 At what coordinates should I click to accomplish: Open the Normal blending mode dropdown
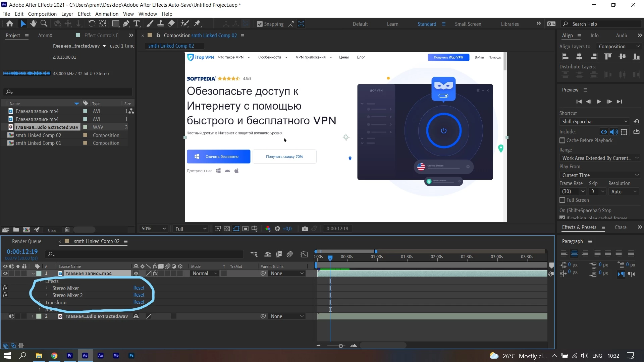(x=205, y=274)
